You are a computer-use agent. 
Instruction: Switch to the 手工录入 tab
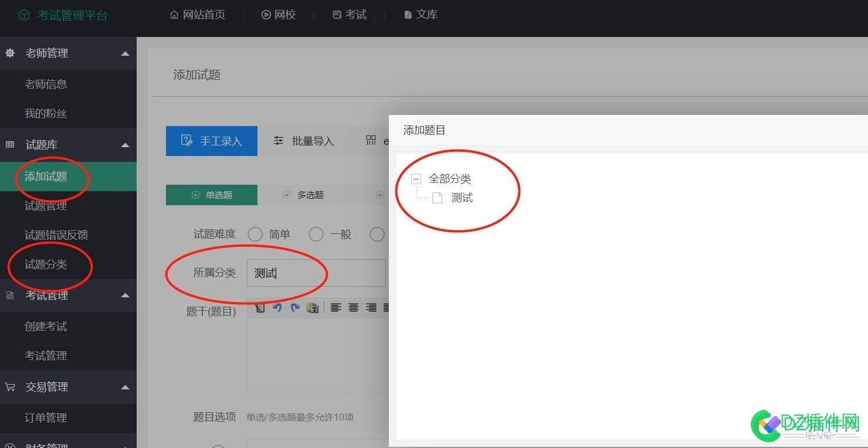click(212, 141)
